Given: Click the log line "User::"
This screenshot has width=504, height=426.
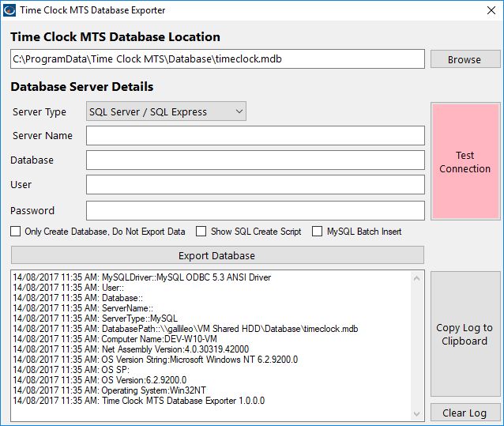Looking at the screenshot, I should coord(69,288).
